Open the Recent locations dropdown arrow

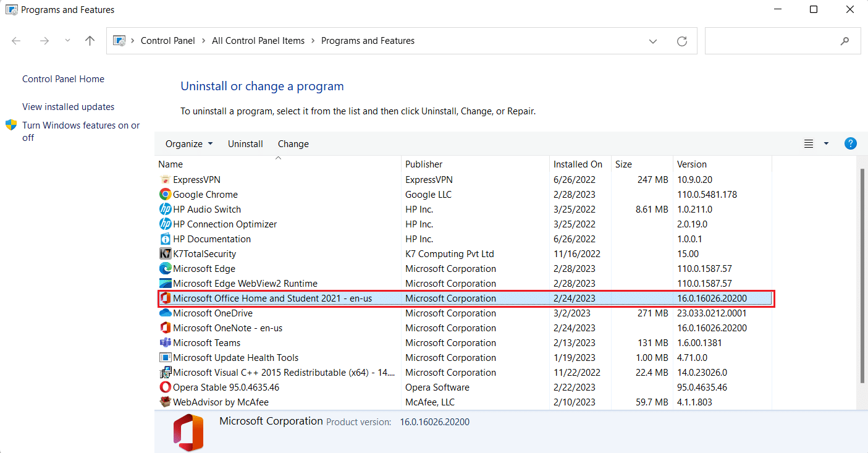[67, 41]
